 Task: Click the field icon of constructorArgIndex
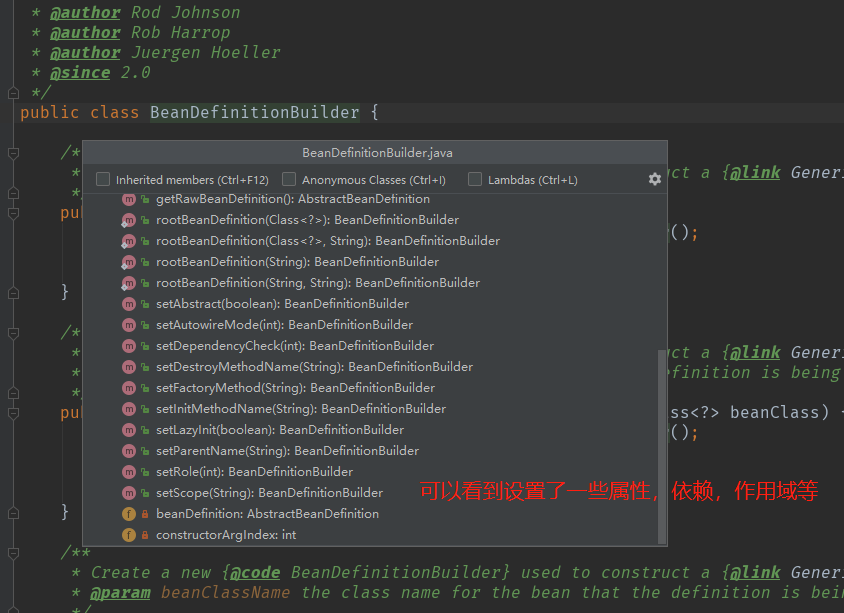coord(129,535)
